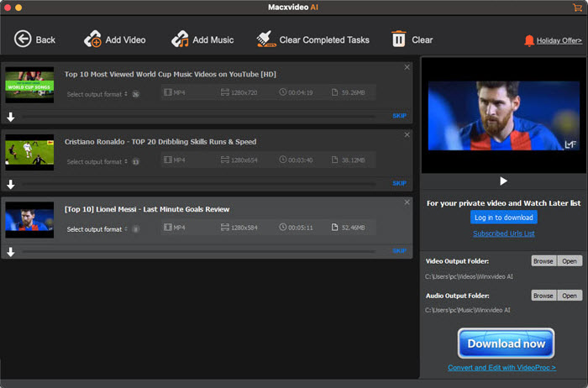The height and width of the screenshot is (388, 588).
Task: Click title 'Cristiano Ronaldo - TOP 20 Dribbling Skills'
Action: point(160,142)
